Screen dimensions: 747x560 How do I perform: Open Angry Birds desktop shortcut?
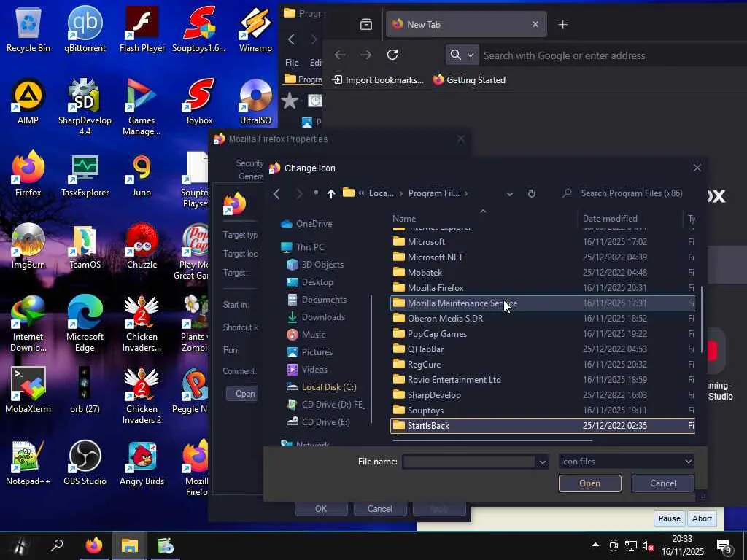click(142, 463)
